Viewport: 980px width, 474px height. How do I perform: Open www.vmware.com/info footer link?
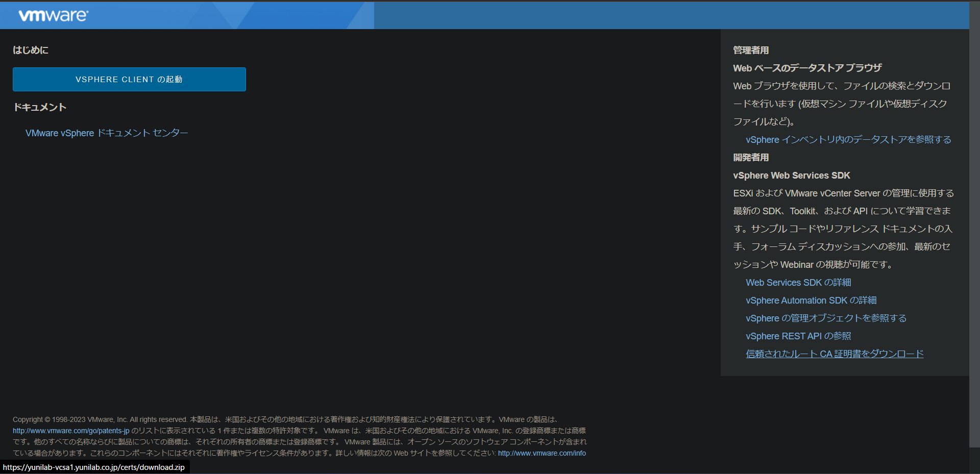(542, 453)
